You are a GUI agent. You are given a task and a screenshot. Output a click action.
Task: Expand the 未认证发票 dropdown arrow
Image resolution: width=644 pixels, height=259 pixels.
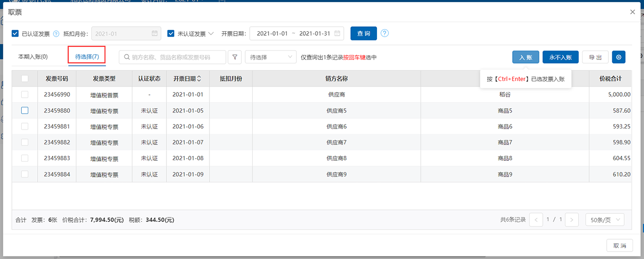tap(211, 34)
